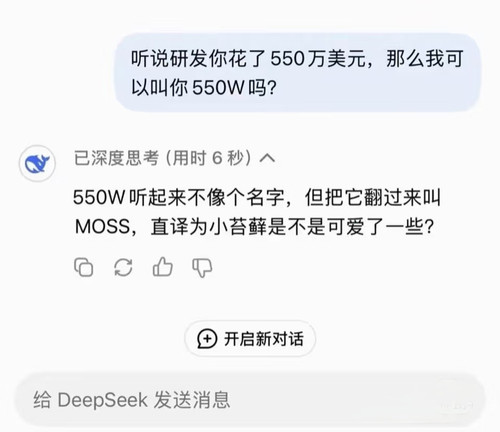The width and height of the screenshot is (500, 432).
Task: Click the word DeepSeek in the input placeholder
Action: pos(102,400)
